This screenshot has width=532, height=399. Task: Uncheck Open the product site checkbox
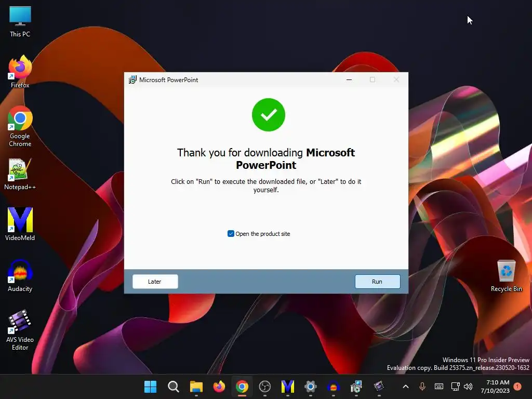(231, 234)
